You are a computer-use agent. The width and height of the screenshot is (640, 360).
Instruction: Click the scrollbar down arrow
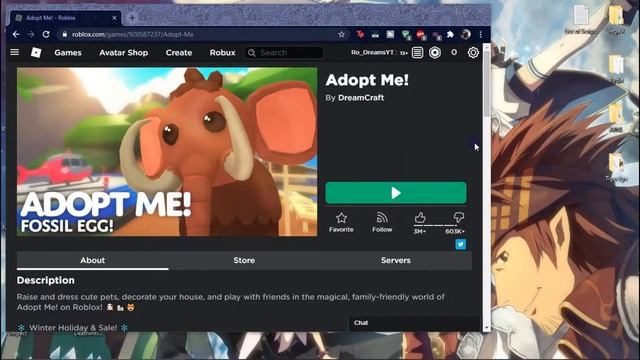[x=487, y=328]
